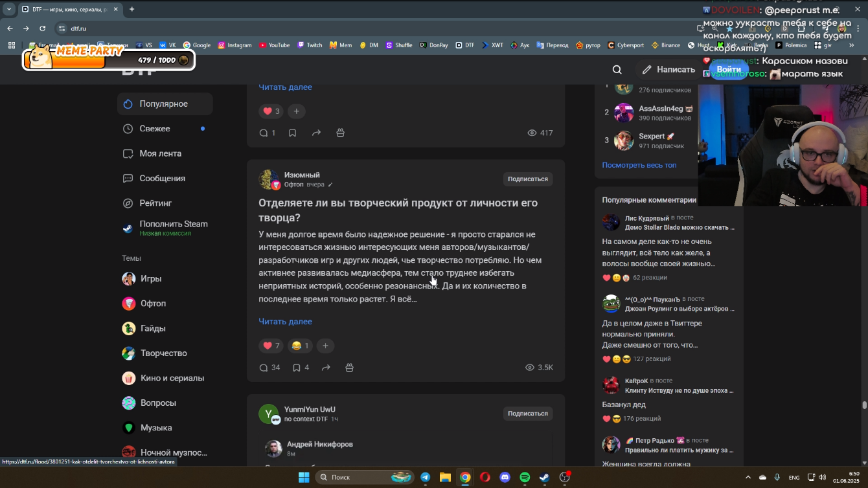Show the 127 реакций on Паукань's comment
The height and width of the screenshot is (488, 868).
coord(652,359)
